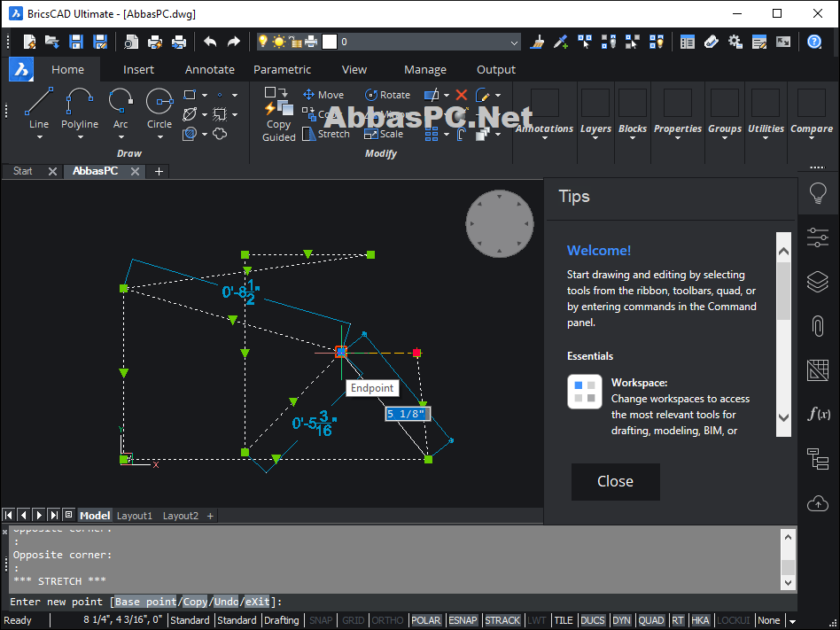Toggle SNAP in the status bar
840x630 pixels.
321,620
